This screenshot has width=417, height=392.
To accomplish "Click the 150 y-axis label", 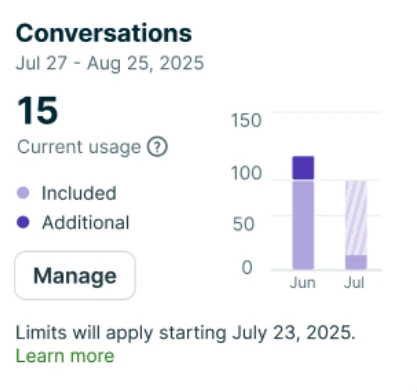I will (x=246, y=120).
